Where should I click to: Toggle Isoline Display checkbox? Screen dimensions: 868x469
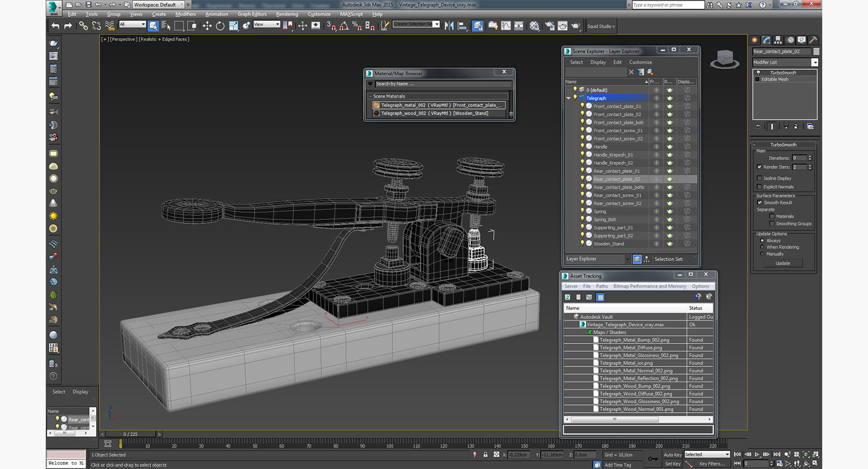pyautogui.click(x=759, y=178)
